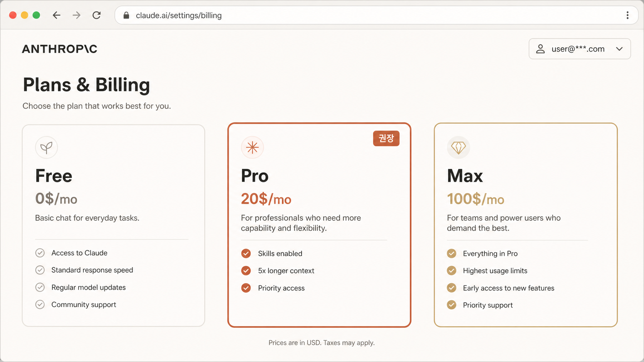
Task: Click the Free plan sprout icon
Action: pos(47,147)
